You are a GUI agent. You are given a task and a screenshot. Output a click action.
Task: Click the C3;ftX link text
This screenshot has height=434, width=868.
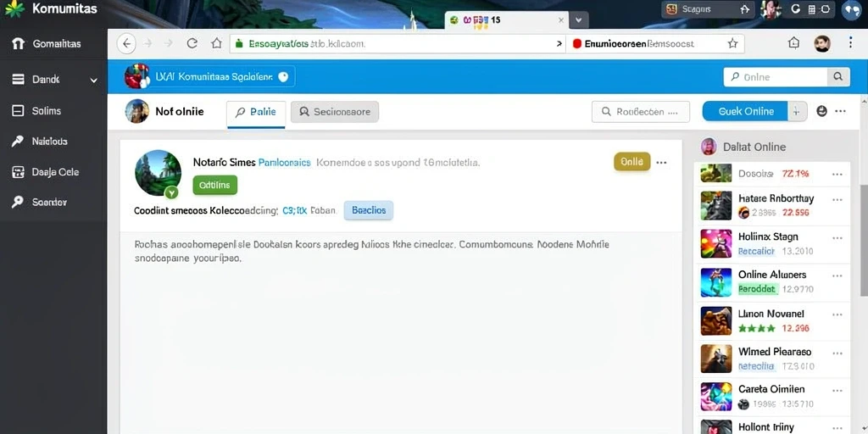pos(294,210)
